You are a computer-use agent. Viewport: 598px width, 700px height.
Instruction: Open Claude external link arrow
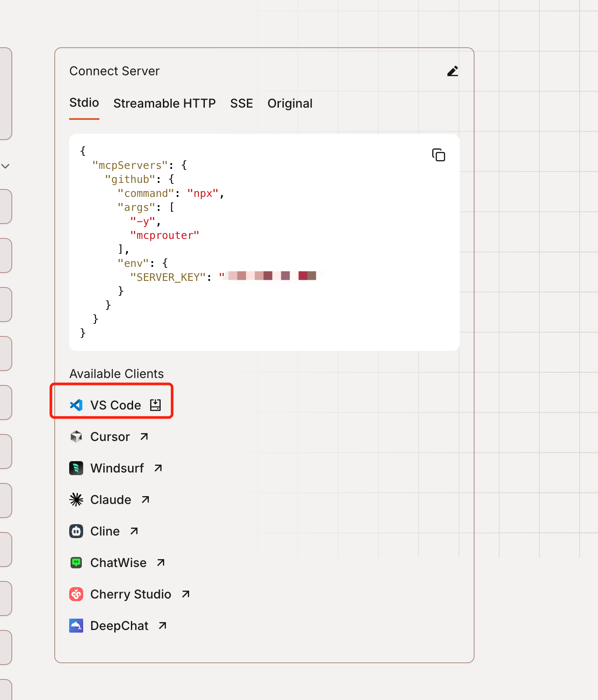[145, 500]
